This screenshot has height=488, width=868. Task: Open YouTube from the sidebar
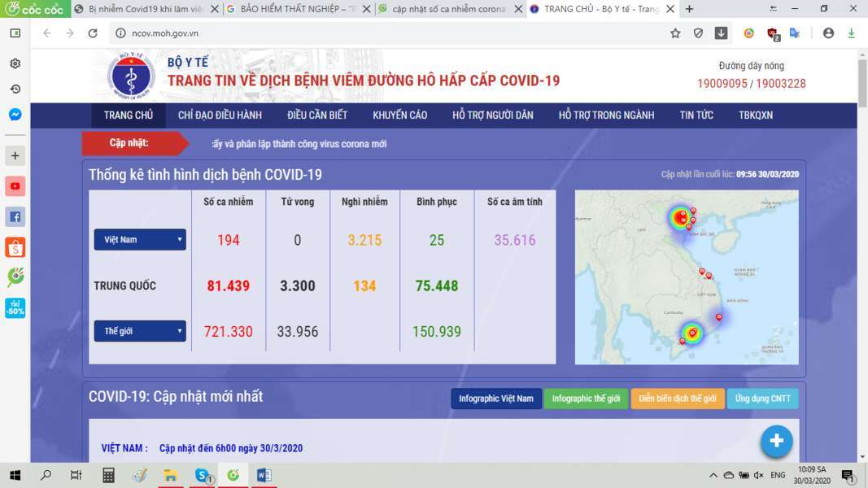tap(15, 186)
